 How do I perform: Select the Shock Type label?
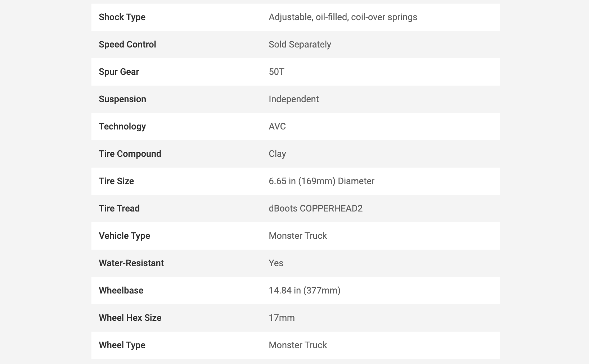(x=122, y=17)
